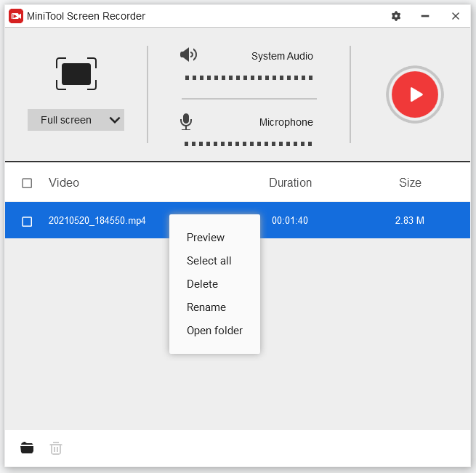Close the MiniTool Screen Recorder window
The image size is (476, 473).
click(456, 16)
